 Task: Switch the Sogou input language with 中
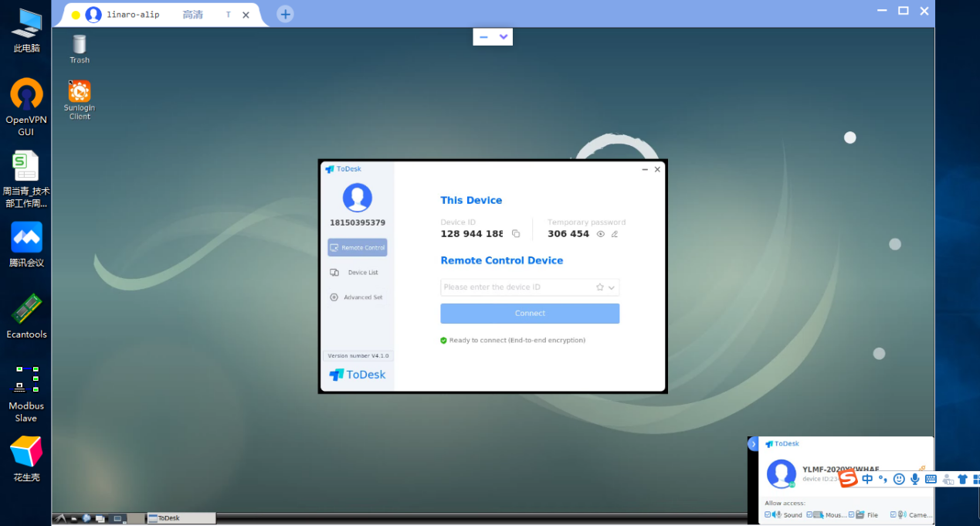pos(867,479)
